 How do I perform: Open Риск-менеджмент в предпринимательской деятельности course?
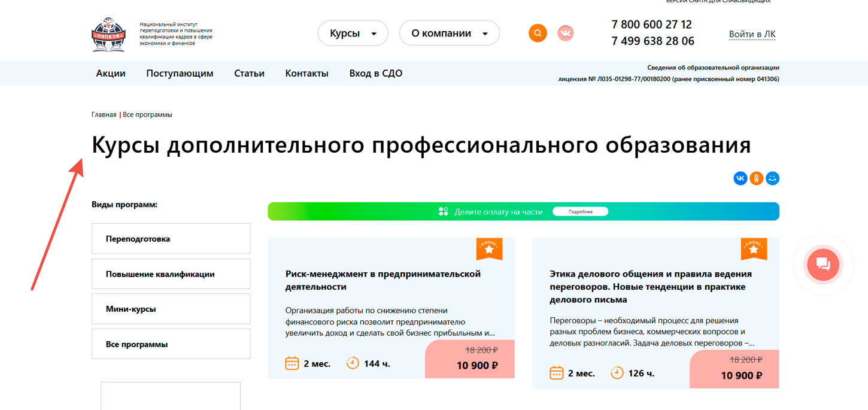pyautogui.click(x=383, y=280)
